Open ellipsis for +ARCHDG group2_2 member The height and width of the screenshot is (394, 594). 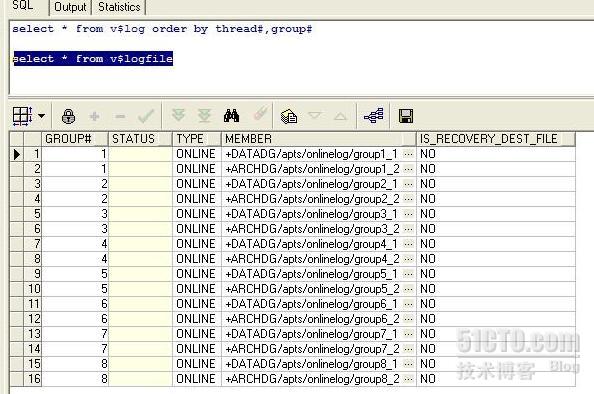408,199
